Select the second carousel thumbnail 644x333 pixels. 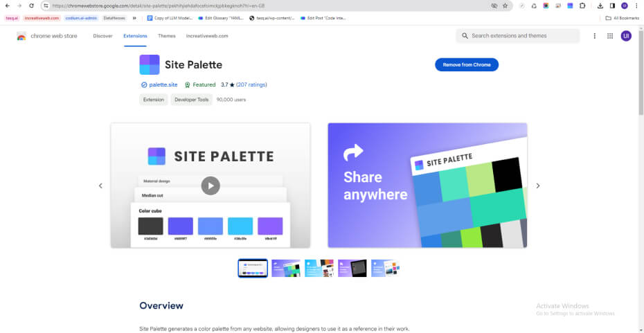click(286, 268)
